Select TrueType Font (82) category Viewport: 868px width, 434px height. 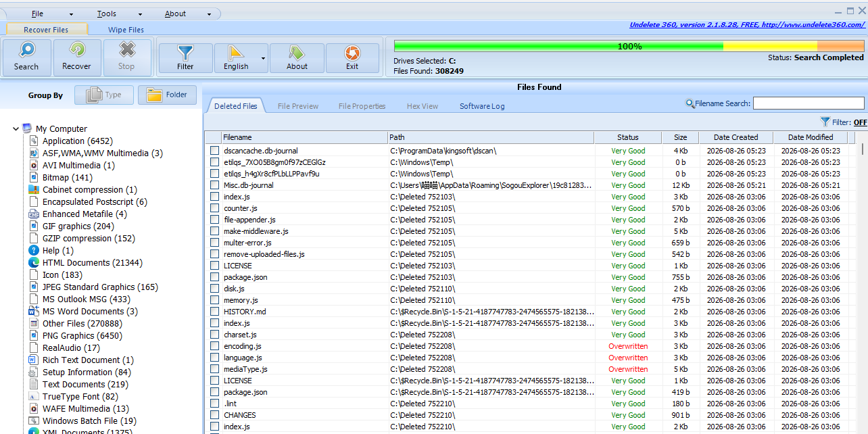tap(80, 396)
